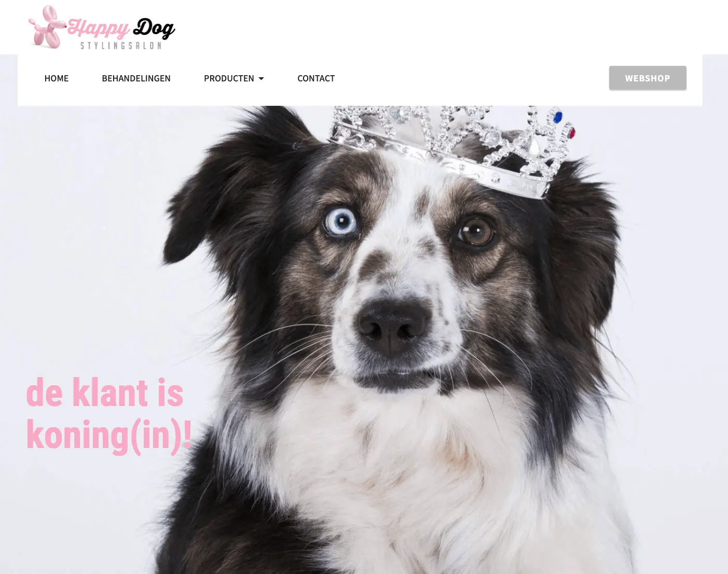Click the Happy Dog script wordmark
Screen dimensions: 728x574
pos(121,28)
